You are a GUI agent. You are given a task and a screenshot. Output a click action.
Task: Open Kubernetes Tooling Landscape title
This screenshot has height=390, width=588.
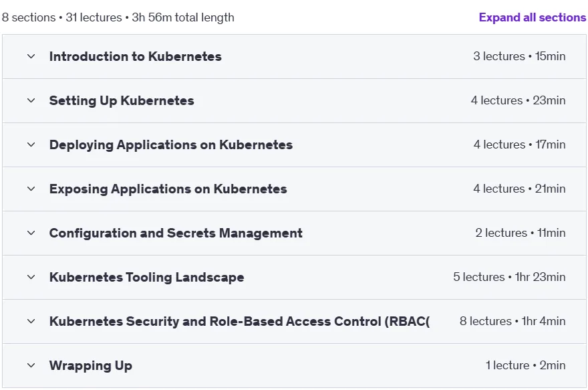(x=146, y=278)
